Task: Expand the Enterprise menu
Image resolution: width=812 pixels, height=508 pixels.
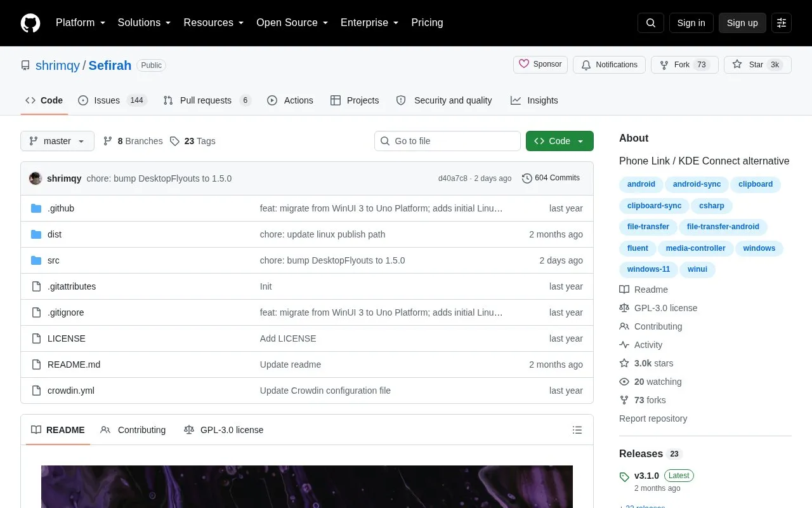Action: [370, 23]
